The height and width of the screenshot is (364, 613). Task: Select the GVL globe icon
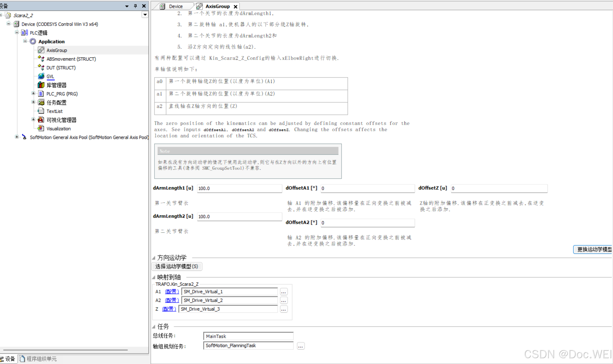tap(41, 76)
